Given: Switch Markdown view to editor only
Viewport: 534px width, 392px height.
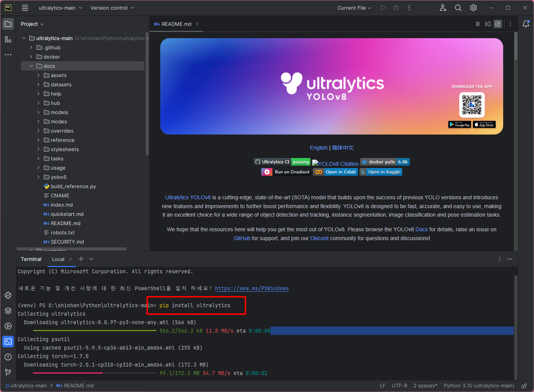Looking at the screenshot, I should coord(478,24).
